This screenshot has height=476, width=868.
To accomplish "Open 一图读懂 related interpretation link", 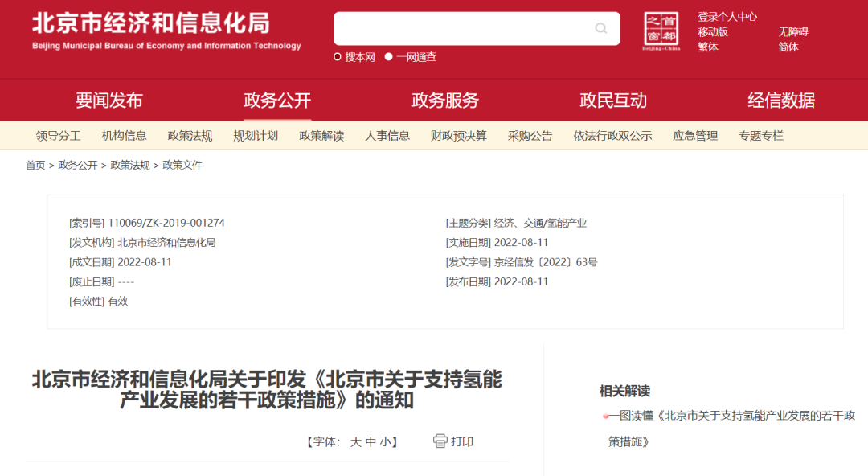I will pos(732,429).
